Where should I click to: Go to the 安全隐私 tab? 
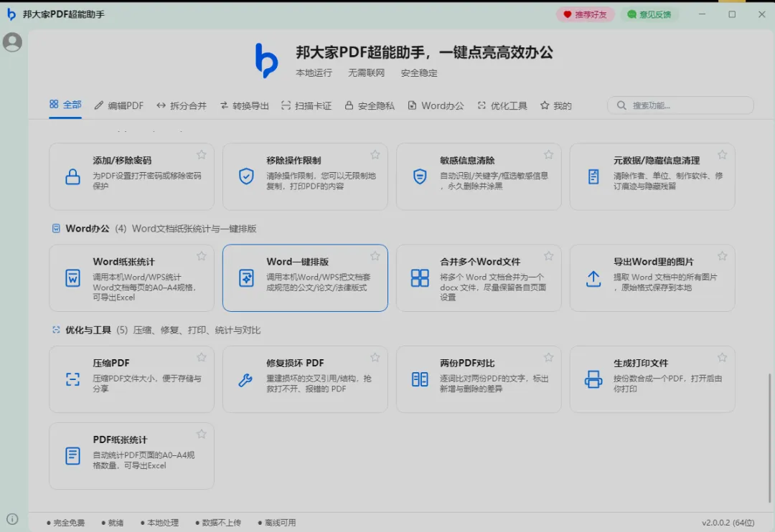click(x=370, y=105)
